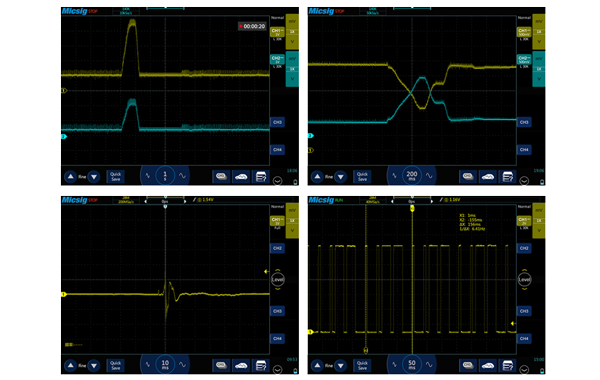Open the automotive car icon on the 1 s scope
Viewport: 600px width, 380px height.
click(241, 176)
